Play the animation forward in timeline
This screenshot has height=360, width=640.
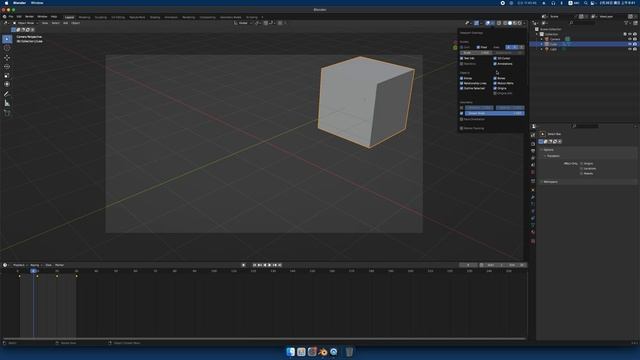269,265
